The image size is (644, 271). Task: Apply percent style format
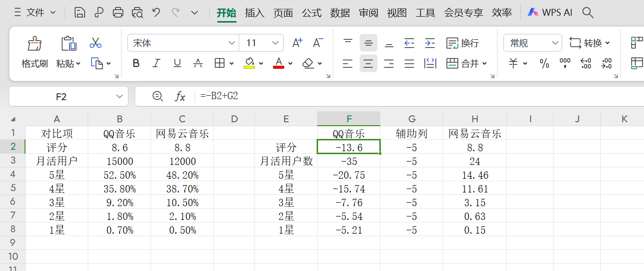click(x=544, y=63)
